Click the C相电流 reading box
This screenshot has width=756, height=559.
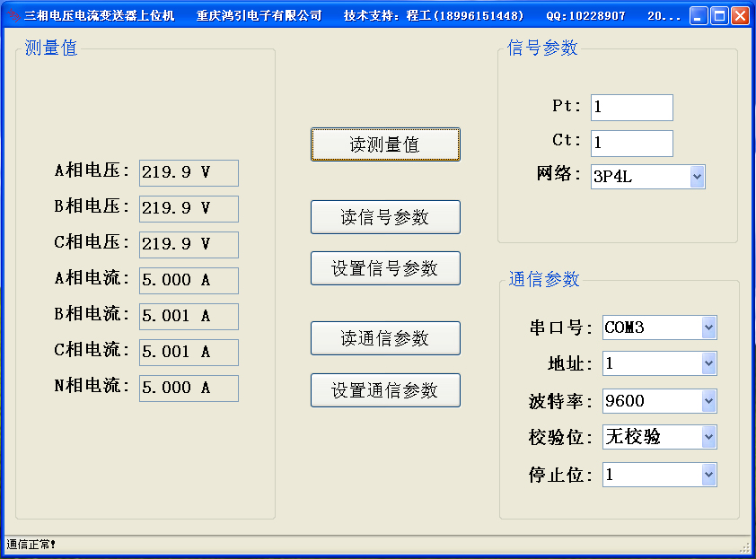click(x=189, y=352)
